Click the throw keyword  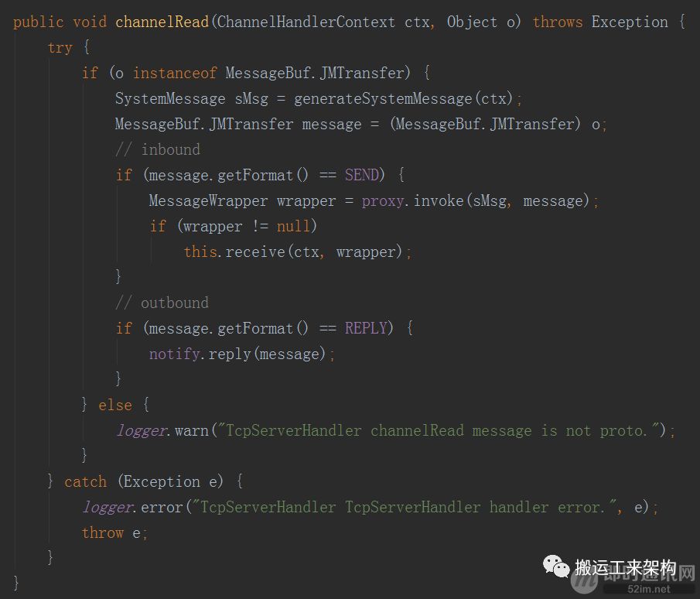coord(102,533)
